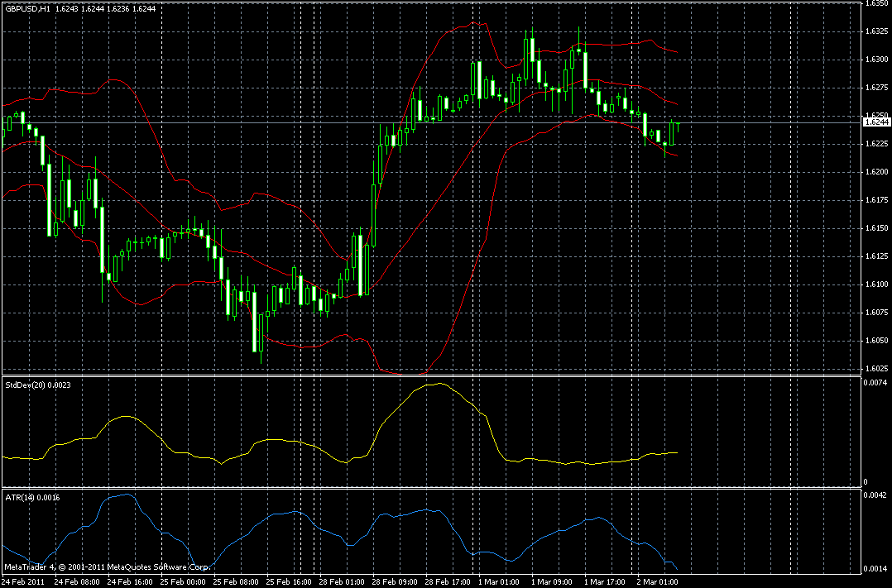The image size is (892, 588).
Task: Select the ATR(14) 0.0016 indicator label
Action: [32, 498]
